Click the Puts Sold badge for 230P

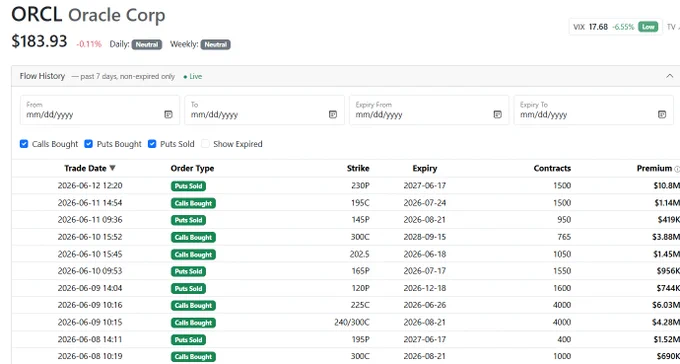(x=188, y=186)
